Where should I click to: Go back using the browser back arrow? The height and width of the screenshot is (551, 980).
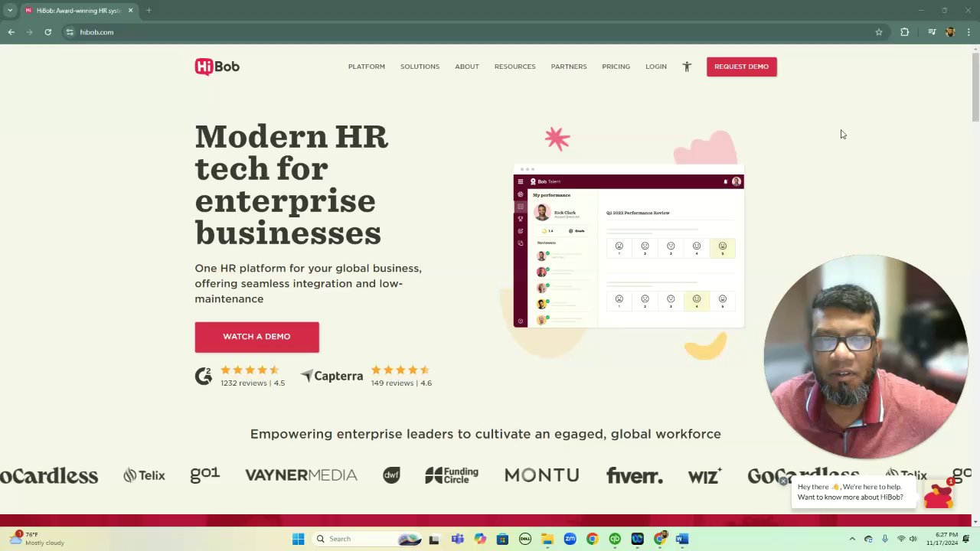click(x=11, y=32)
